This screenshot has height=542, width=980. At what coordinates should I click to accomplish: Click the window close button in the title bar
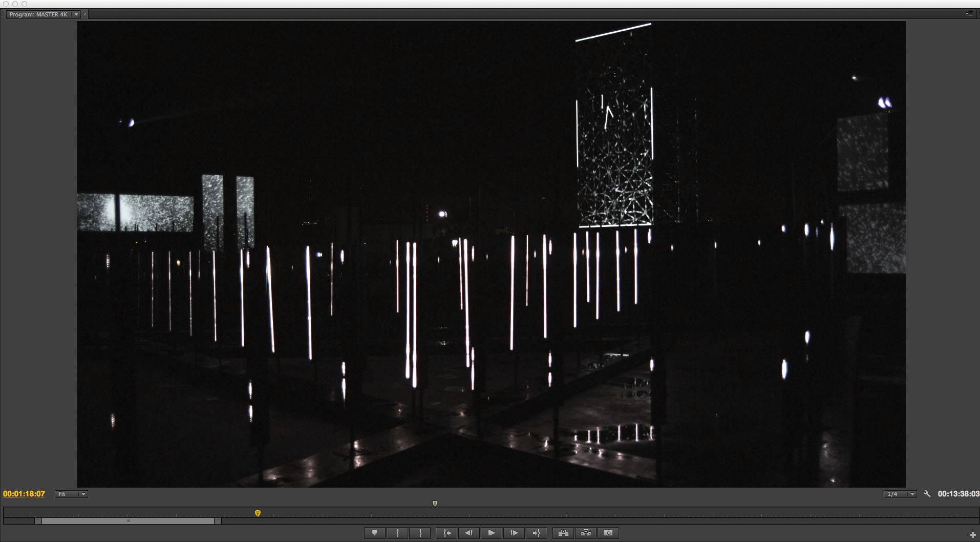(x=6, y=4)
